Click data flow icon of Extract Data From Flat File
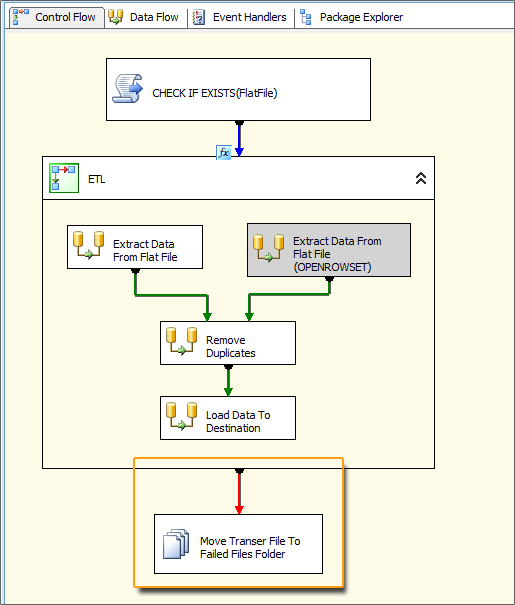 (89, 245)
